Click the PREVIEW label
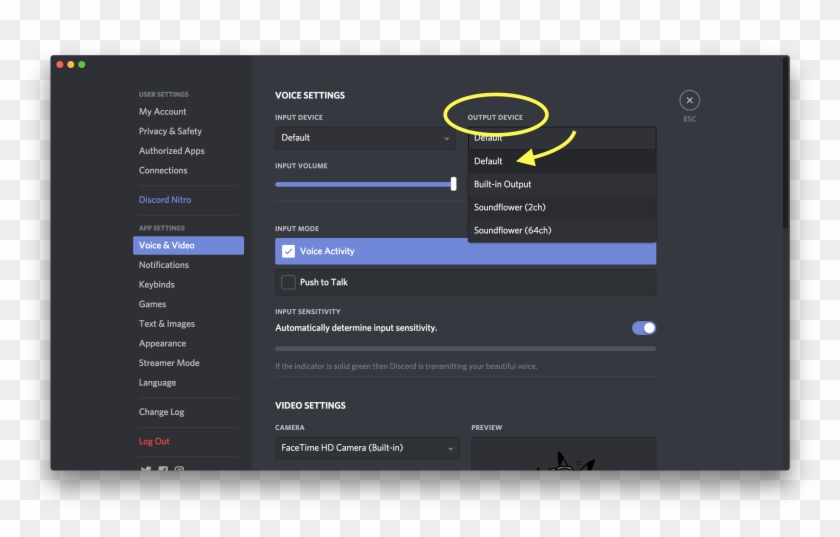Image resolution: width=840 pixels, height=537 pixels. [x=486, y=428]
